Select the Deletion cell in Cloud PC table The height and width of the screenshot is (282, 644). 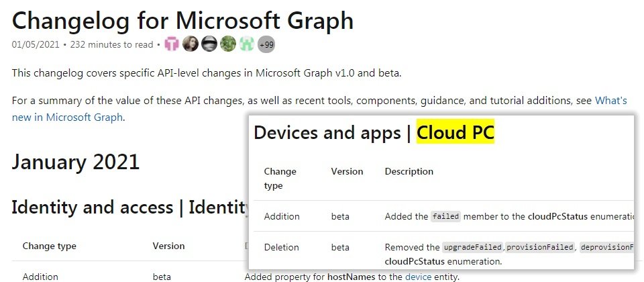click(x=281, y=248)
